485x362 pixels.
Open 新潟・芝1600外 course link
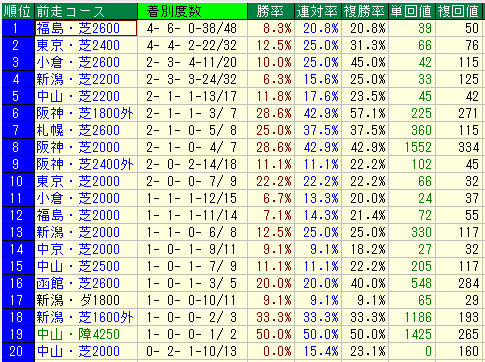pos(85,317)
